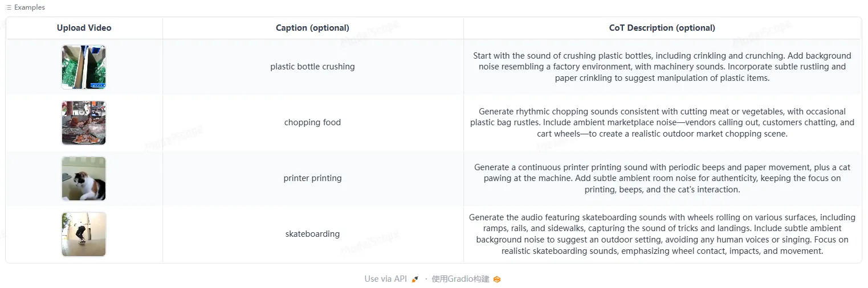Image resolution: width=868 pixels, height=288 pixels.
Task: Click the Caption (optional) column header
Action: point(312,28)
